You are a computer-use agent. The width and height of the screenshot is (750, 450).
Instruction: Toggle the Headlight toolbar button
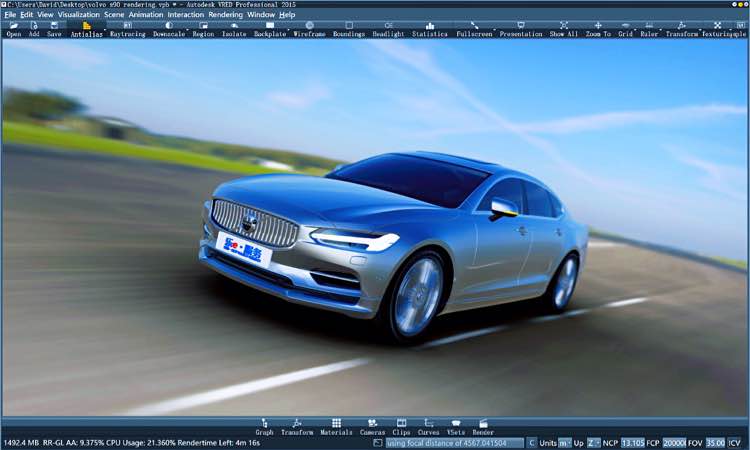pos(388,29)
